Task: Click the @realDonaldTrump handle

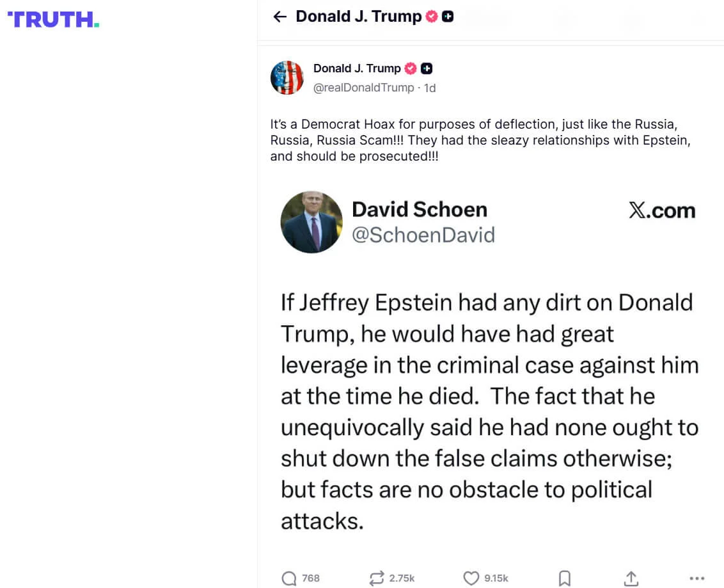Action: tap(363, 88)
